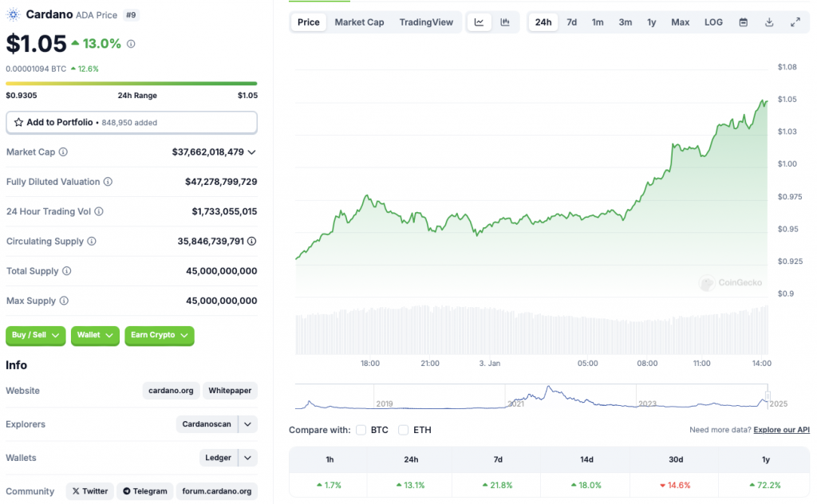Select 7d time range

click(571, 22)
